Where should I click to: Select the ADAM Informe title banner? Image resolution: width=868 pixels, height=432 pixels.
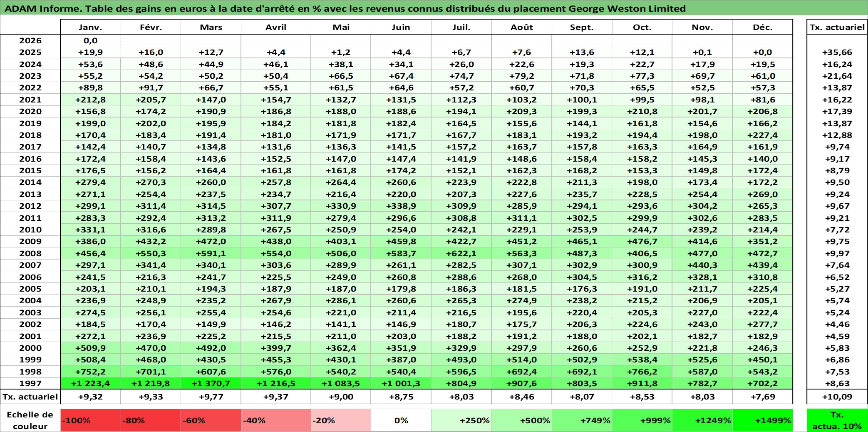[x=434, y=8]
